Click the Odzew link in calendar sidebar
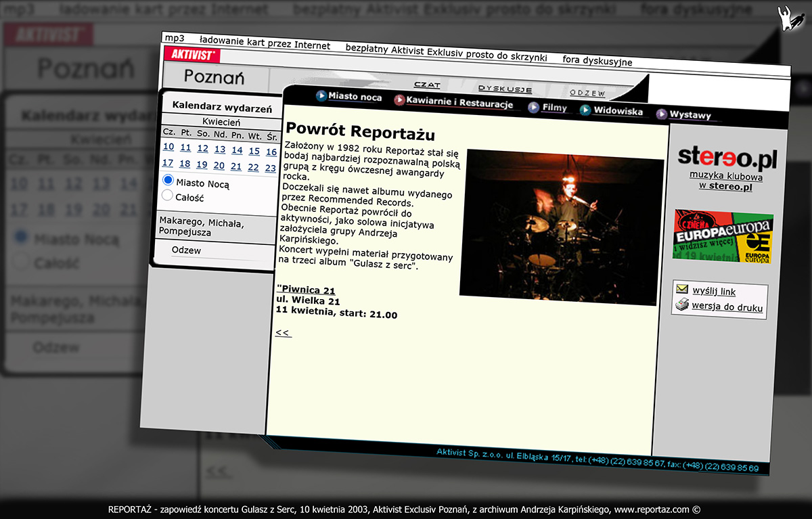Screen dimensions: 812x519 [186, 250]
